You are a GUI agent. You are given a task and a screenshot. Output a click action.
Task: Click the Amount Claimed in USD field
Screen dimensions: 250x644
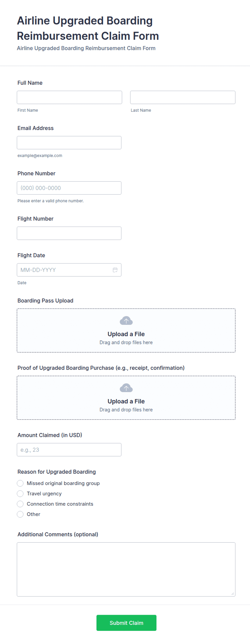(x=69, y=450)
